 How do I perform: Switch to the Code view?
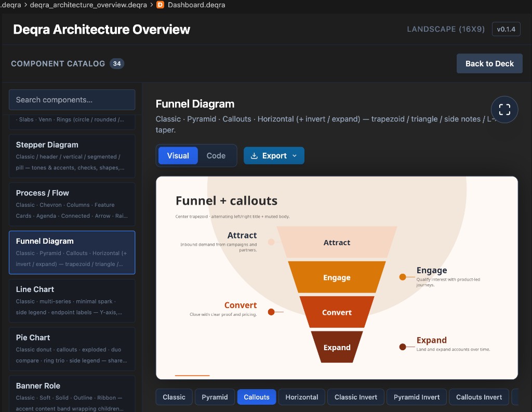point(216,156)
